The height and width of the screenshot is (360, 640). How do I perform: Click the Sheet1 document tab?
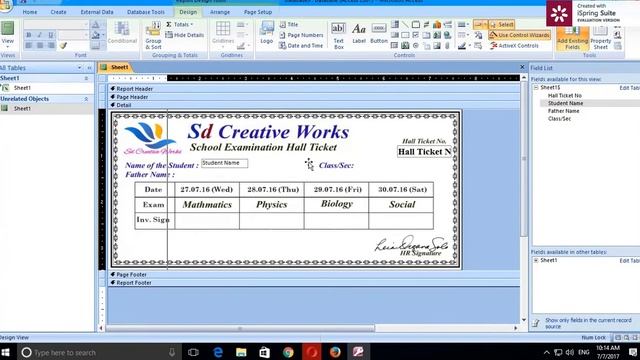(x=115, y=67)
